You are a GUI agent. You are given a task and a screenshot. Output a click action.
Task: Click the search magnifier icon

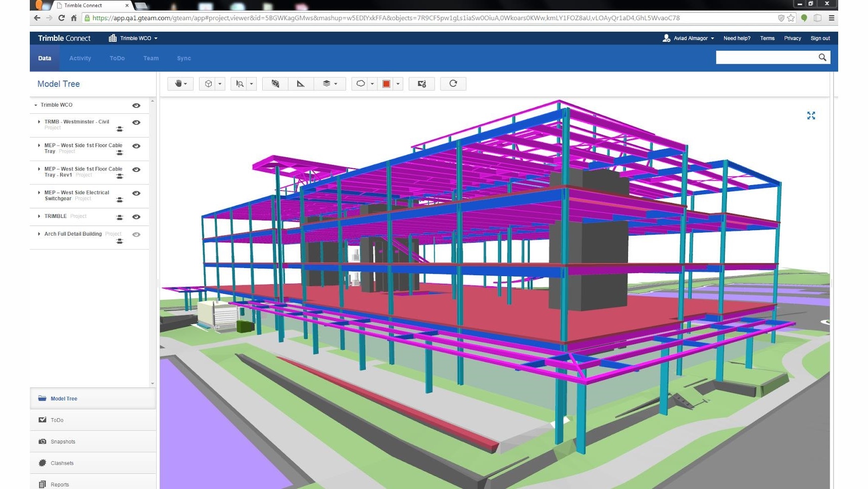[x=823, y=58]
